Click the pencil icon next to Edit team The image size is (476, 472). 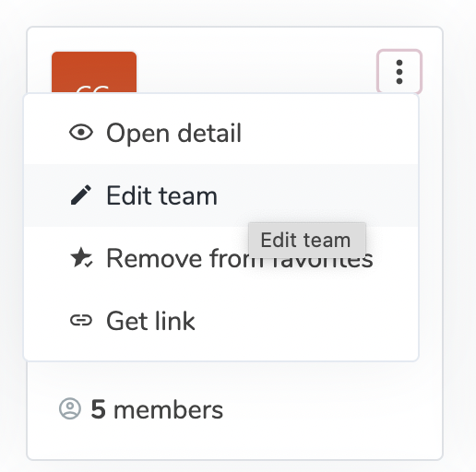click(81, 195)
